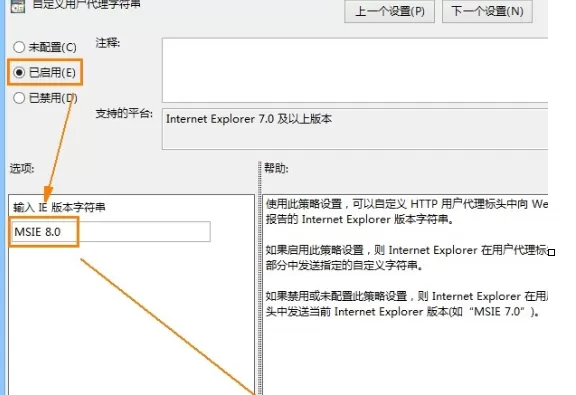Click the 选项: section label
Screen dimensions: 576x395
pos(22,168)
